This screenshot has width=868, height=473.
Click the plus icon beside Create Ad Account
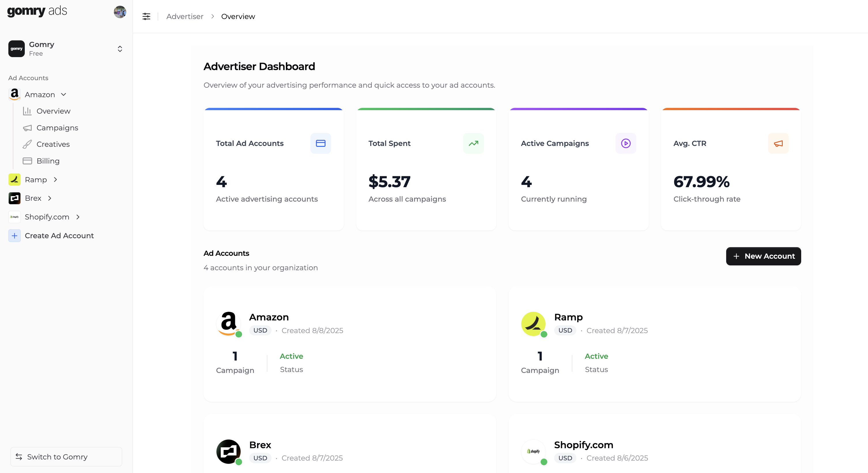tap(14, 236)
